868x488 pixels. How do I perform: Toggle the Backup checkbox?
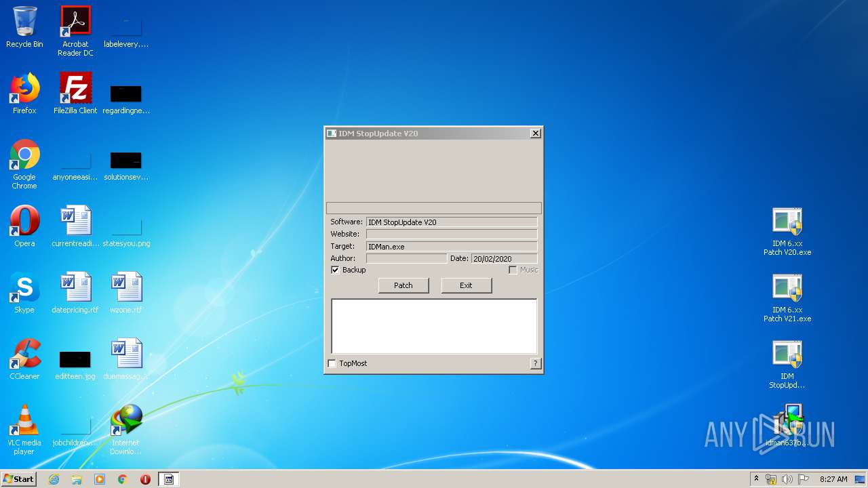pyautogui.click(x=335, y=270)
